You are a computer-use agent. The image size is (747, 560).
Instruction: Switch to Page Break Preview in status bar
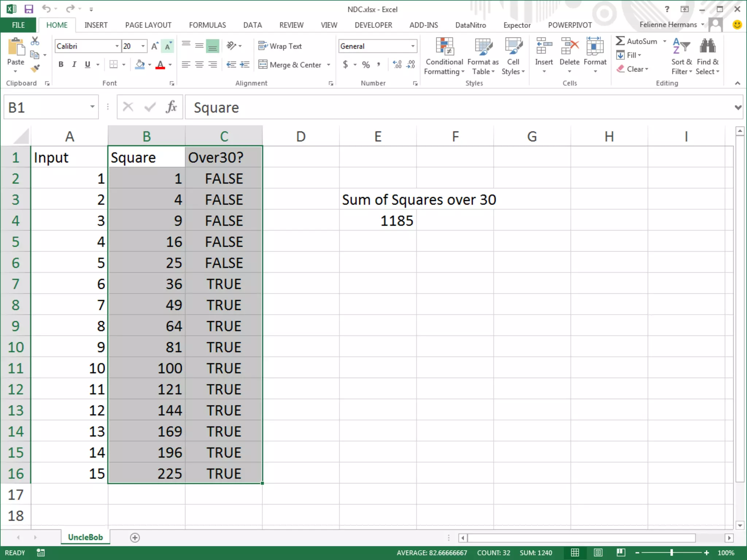621,552
